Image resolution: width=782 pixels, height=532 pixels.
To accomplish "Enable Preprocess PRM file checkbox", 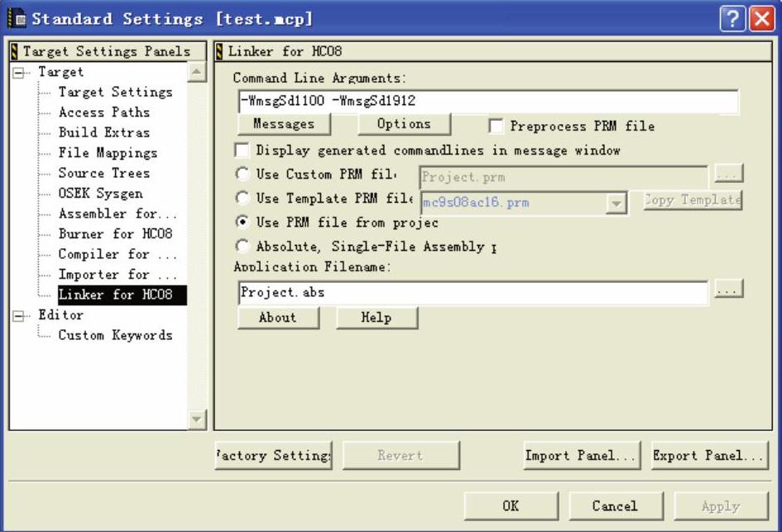I will [497, 127].
